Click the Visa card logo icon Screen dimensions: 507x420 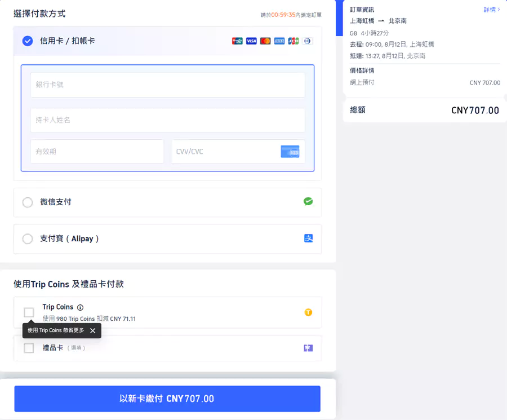pos(251,41)
